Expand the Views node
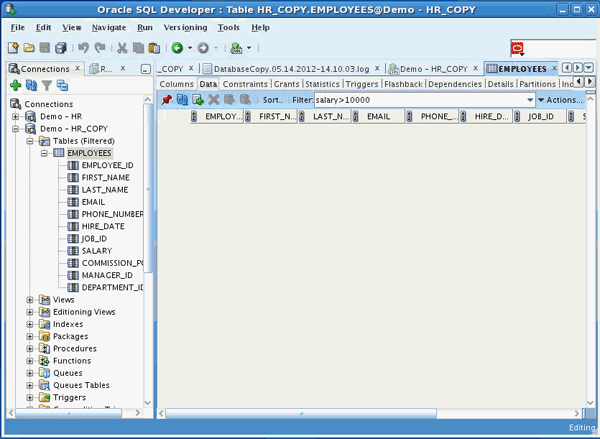Viewport: 600px width, 439px height. click(30, 300)
